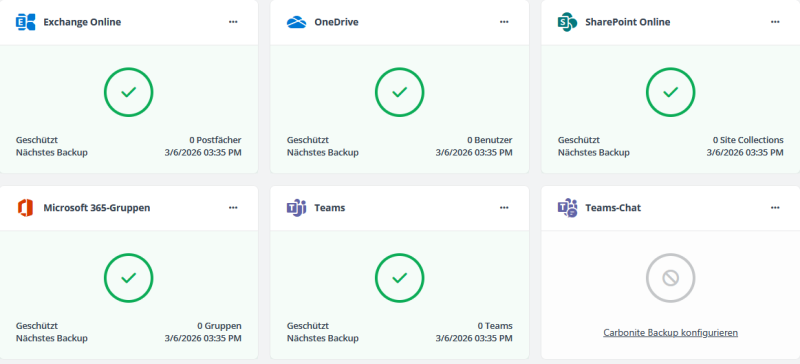Viewport: 800px width, 364px height.
Task: Click the SharePoint Online app icon
Action: tap(567, 22)
